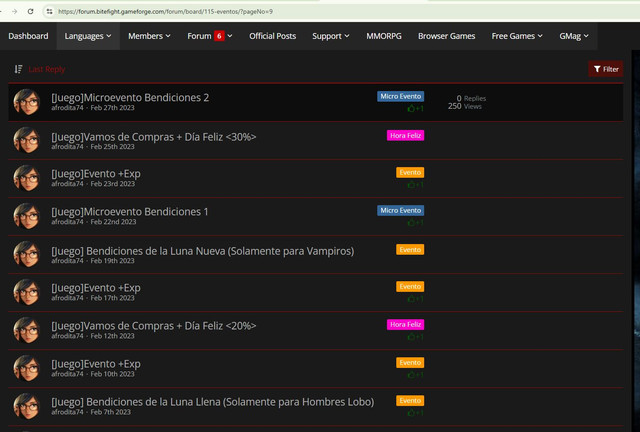Click avatar on Microevento Bendiciones 1 row
The image size is (640, 432).
point(27,216)
